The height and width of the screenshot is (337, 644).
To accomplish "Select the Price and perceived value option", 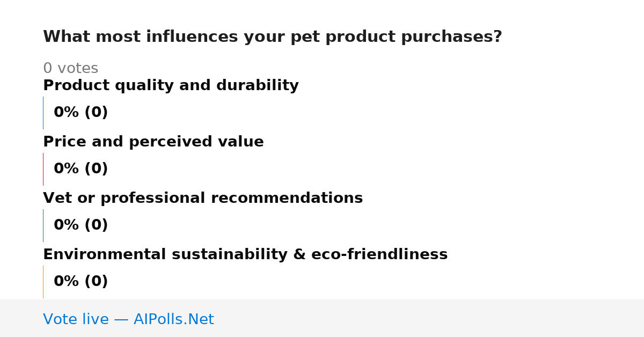I will click(x=153, y=142).
